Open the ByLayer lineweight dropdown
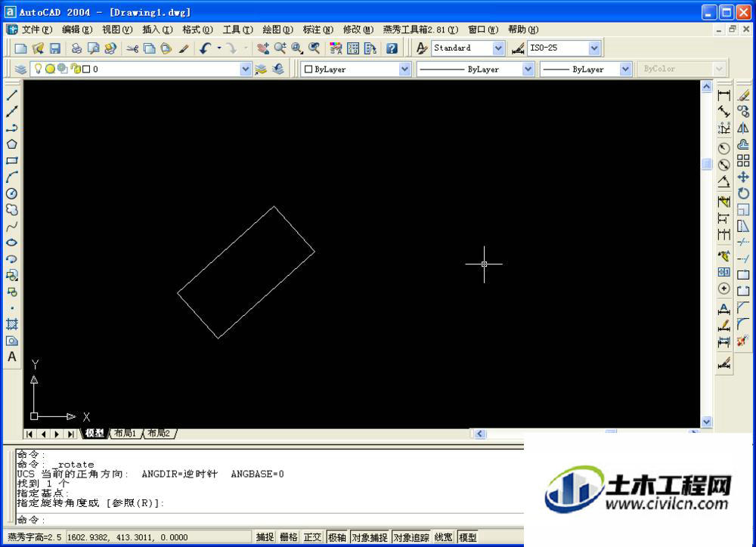This screenshot has width=756, height=547. point(625,70)
